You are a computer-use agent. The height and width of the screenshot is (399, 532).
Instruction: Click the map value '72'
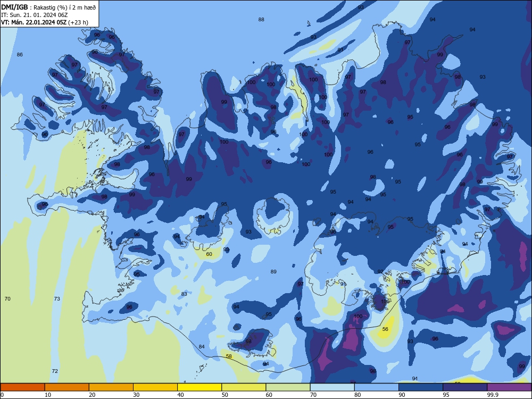click(x=55, y=371)
